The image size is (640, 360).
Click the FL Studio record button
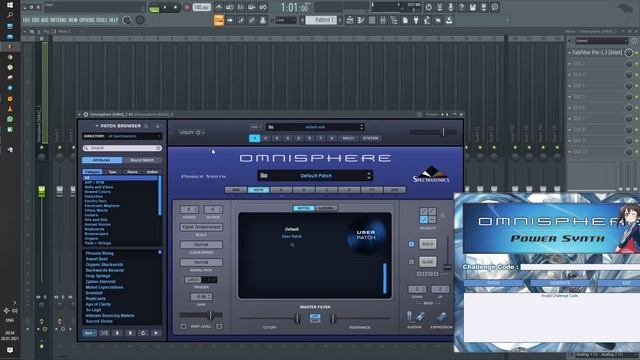187,7
